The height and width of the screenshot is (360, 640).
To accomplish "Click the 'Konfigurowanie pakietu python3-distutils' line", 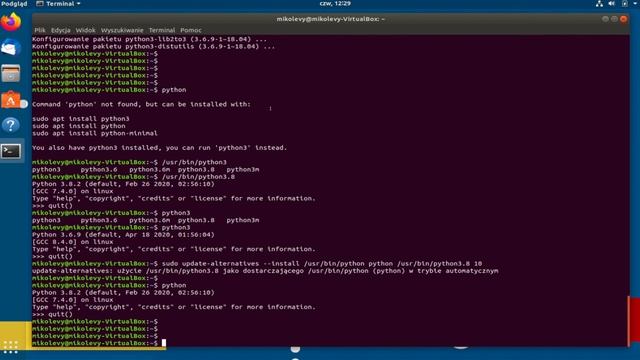I will coord(153,47).
